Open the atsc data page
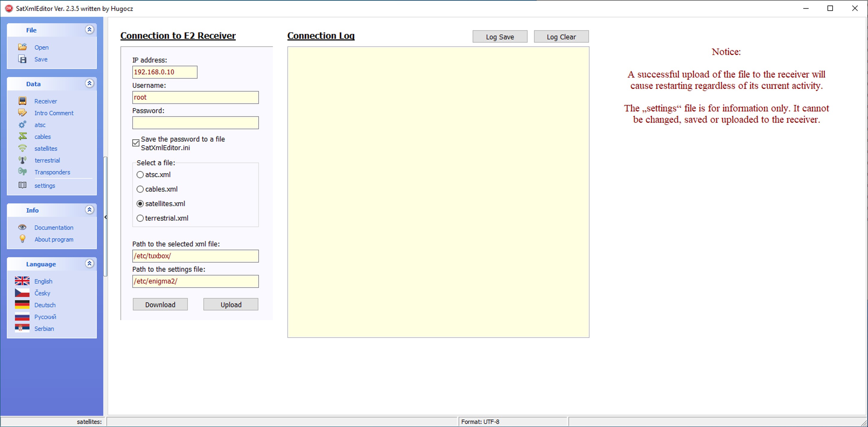Image resolution: width=868 pixels, height=427 pixels. click(40, 125)
